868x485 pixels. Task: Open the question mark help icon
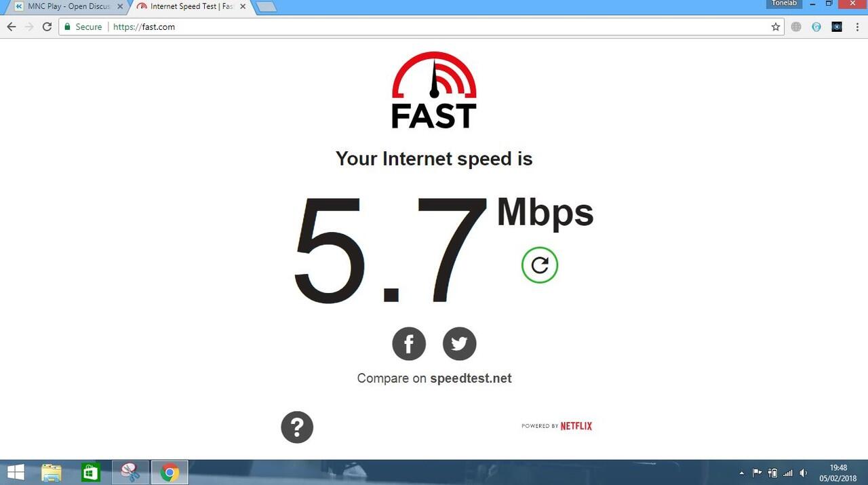pos(297,427)
